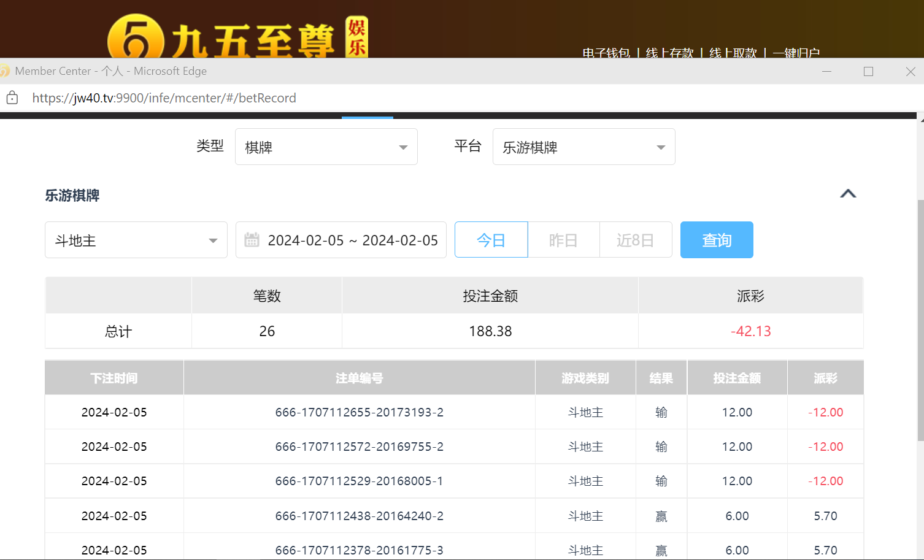Click the Member Center window title text

[111, 71]
